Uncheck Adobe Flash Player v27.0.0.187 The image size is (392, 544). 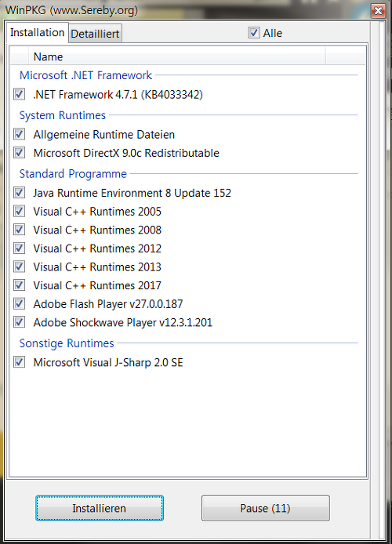tap(19, 303)
